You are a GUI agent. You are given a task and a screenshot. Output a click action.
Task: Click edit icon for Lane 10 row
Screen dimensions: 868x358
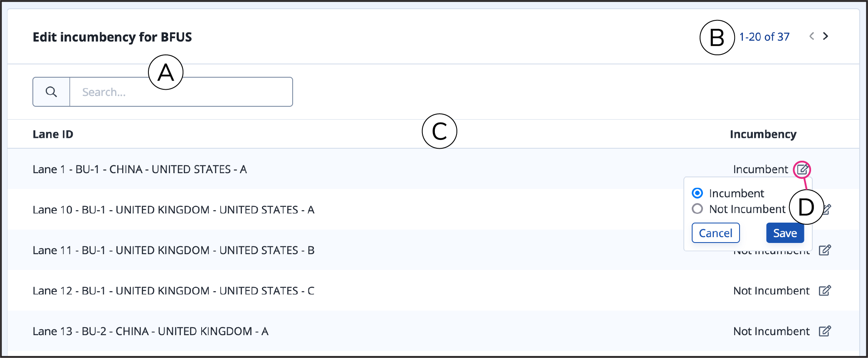click(x=827, y=209)
